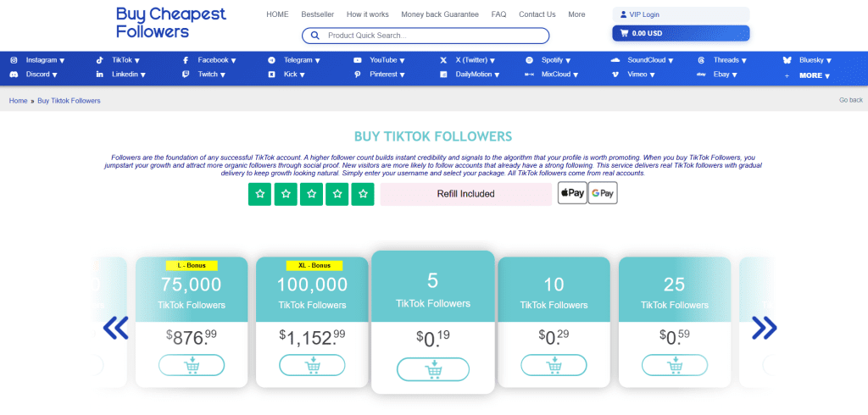Click the search magnifier icon
The height and width of the screenshot is (415, 868).
tap(315, 36)
